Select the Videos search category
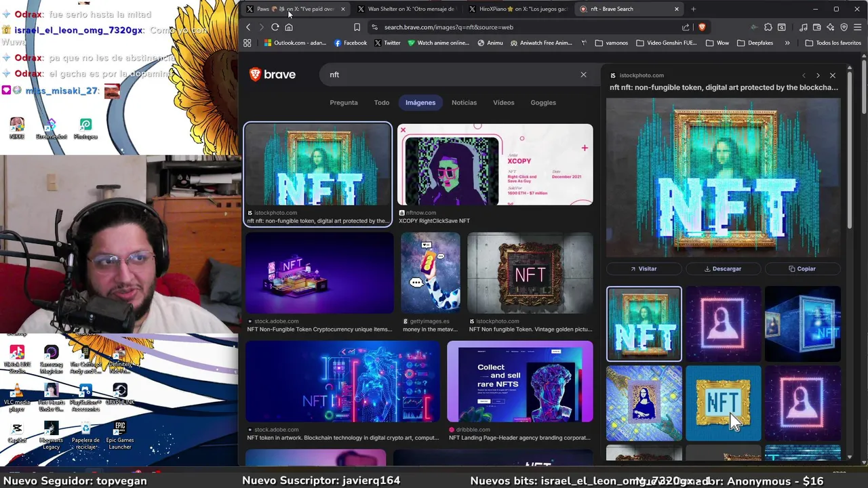 click(x=504, y=102)
